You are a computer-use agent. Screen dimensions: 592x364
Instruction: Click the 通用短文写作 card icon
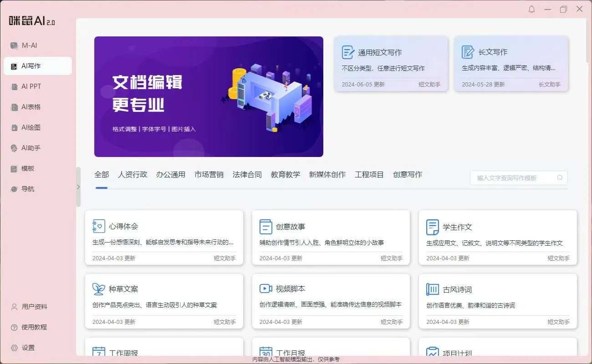[x=348, y=52]
